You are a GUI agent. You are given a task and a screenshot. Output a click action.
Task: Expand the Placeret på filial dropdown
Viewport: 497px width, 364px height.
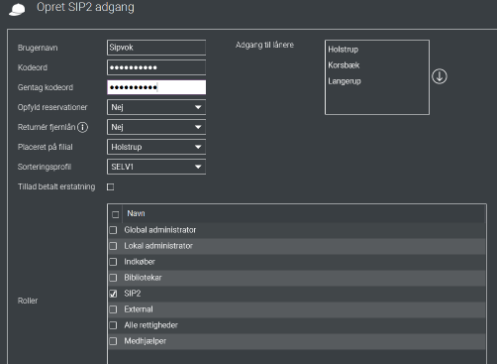(x=156, y=147)
